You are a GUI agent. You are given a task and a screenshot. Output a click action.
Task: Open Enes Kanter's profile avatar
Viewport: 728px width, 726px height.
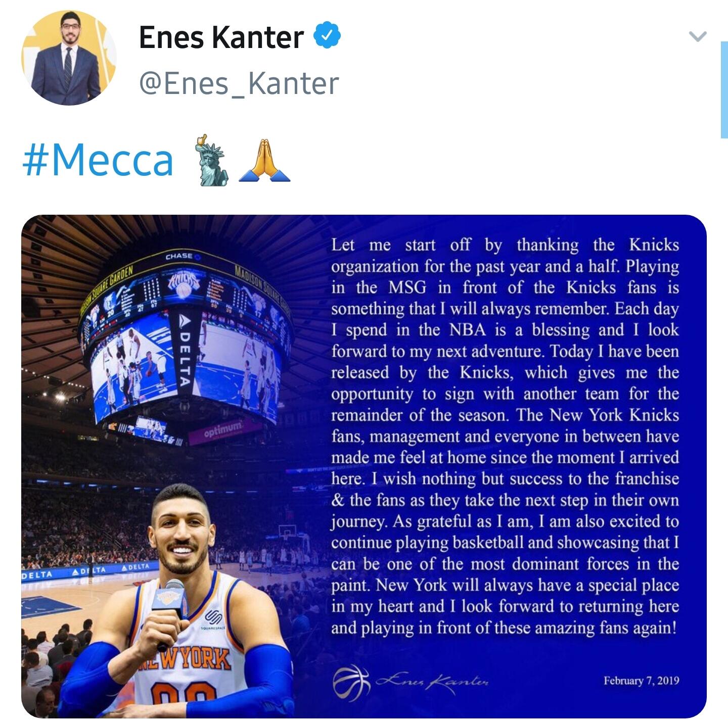coord(69,58)
